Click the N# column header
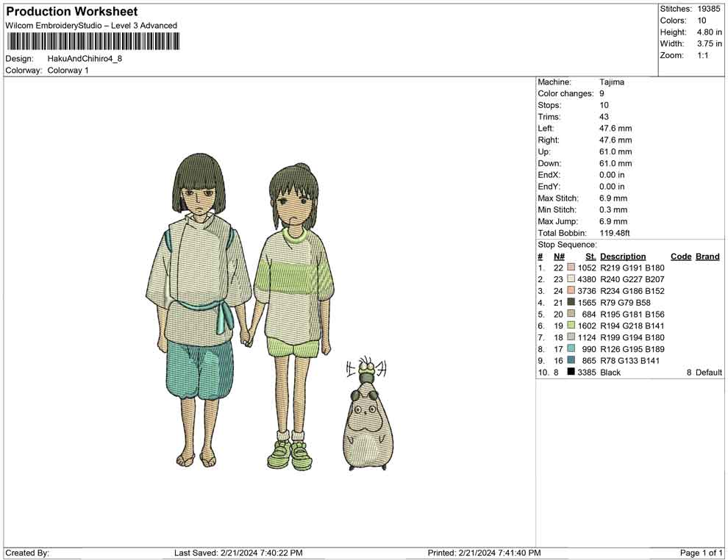Viewport: 728px width, 560px height. pos(559,256)
